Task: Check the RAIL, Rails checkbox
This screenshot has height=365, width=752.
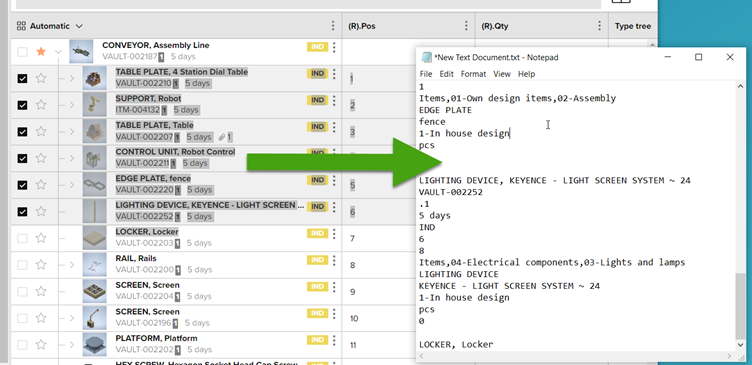Action: point(22,265)
